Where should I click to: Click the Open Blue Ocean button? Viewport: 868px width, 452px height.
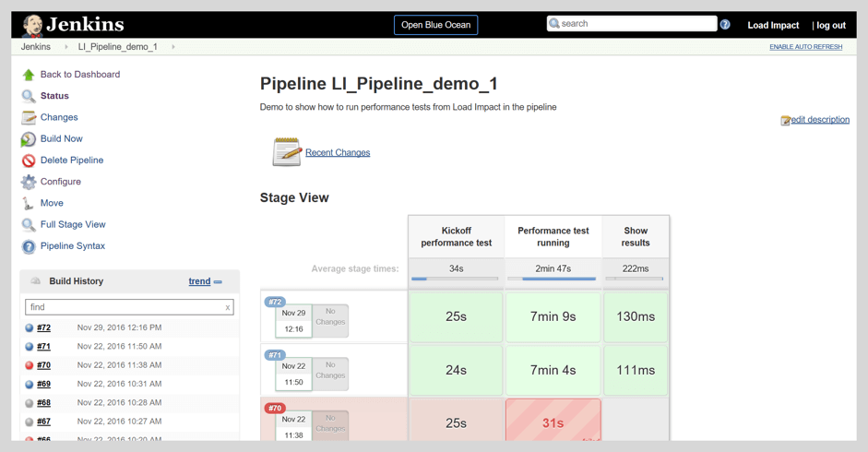435,25
